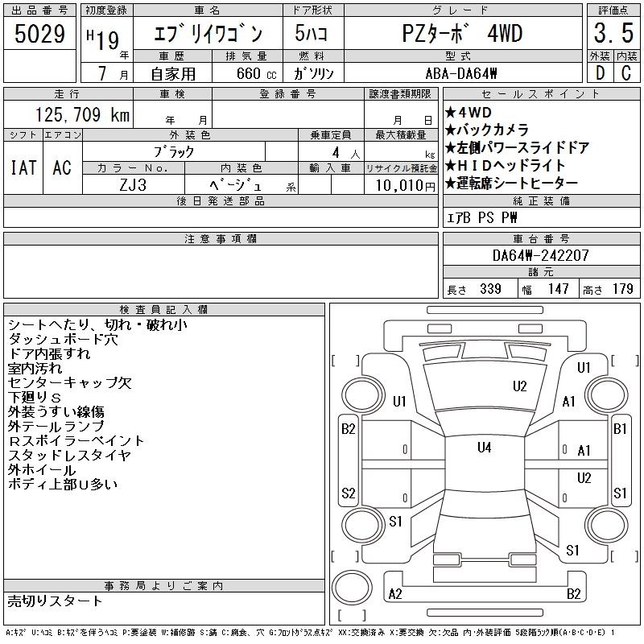
Task: Click the S2 rust marker on the diagram
Action: [x=349, y=493]
